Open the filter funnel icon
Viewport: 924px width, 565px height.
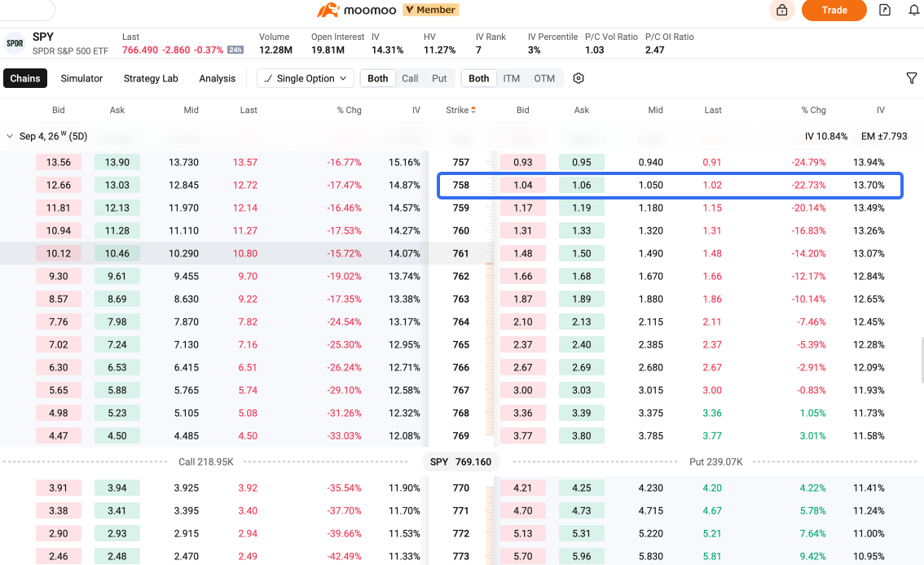911,78
